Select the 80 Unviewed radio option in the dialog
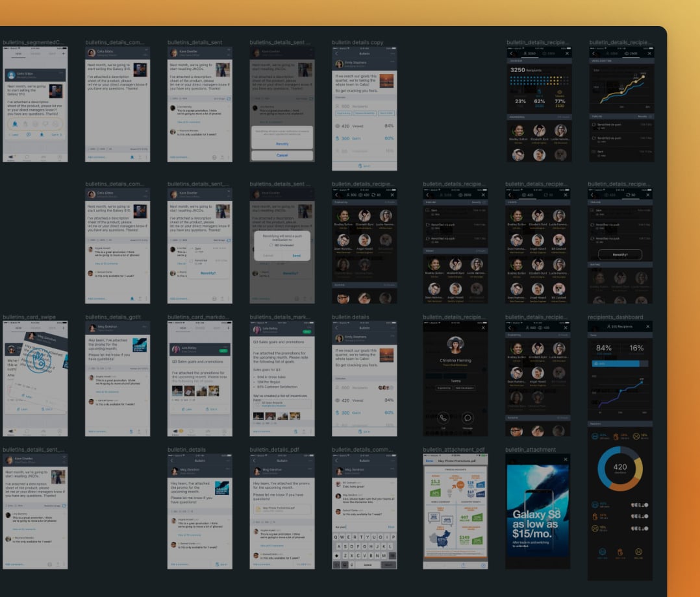 271,245
